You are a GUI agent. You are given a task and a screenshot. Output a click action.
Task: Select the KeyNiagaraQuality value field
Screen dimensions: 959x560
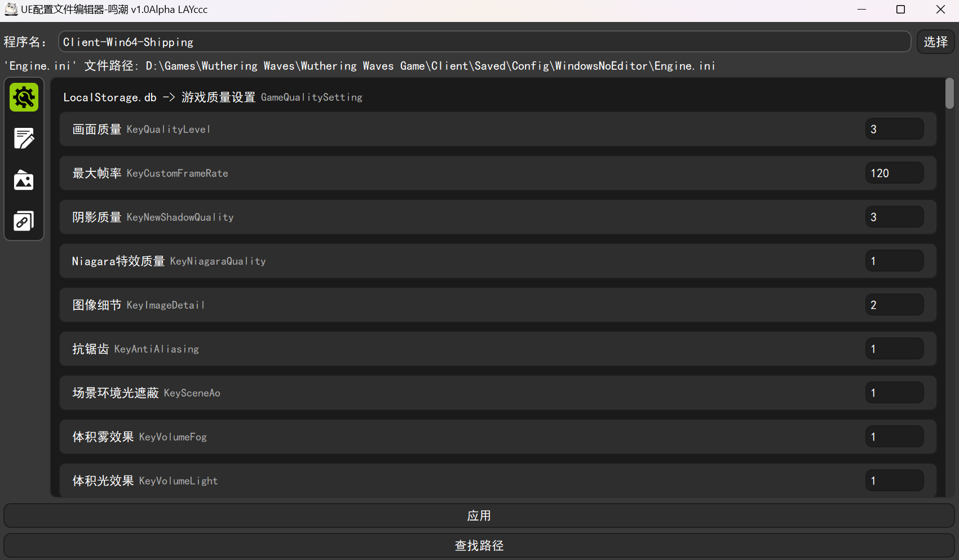tap(894, 260)
